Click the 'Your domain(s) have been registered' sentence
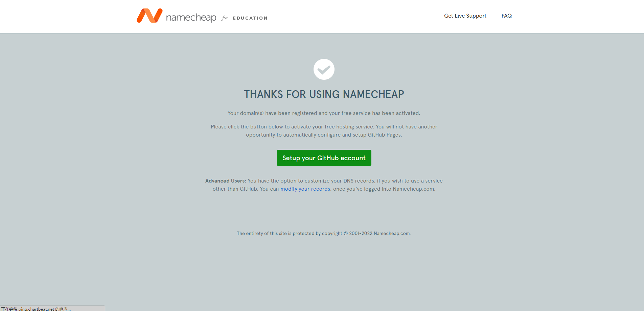644x311 pixels. pyautogui.click(x=324, y=113)
